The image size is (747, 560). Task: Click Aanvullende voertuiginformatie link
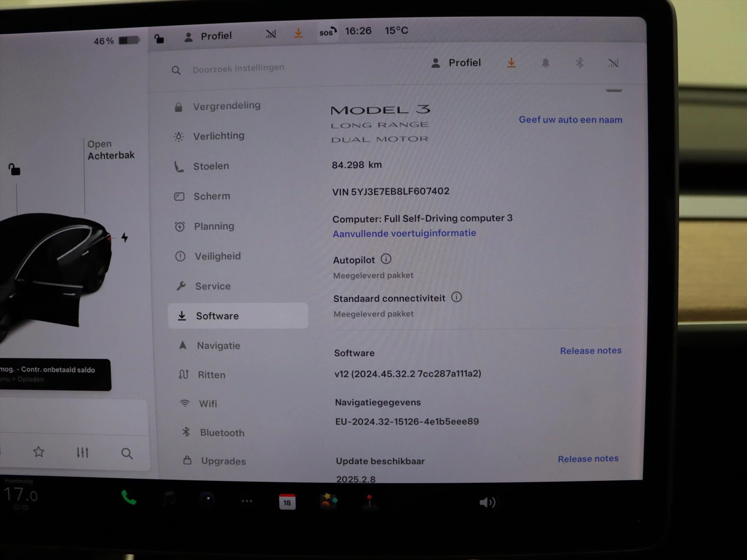[403, 233]
